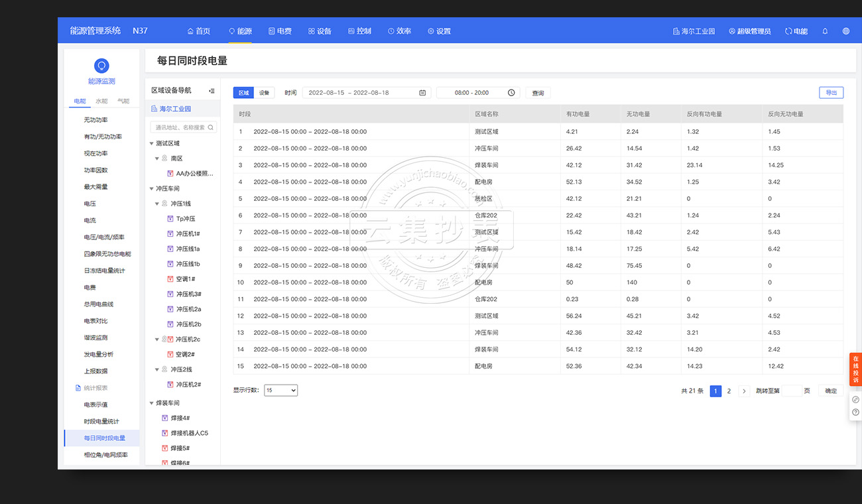This screenshot has width=862, height=504.
Task: Collapse the 区域设备导航 panel using its icon
Action: 212,91
